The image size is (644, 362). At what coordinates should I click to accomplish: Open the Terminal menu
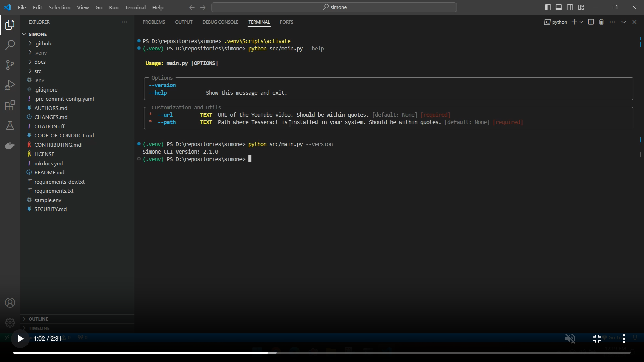[135, 7]
